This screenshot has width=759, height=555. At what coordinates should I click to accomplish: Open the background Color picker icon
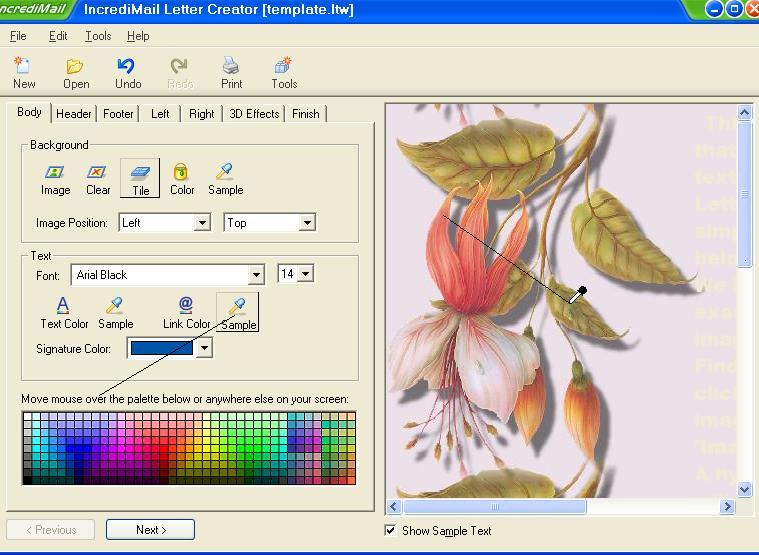click(x=182, y=173)
